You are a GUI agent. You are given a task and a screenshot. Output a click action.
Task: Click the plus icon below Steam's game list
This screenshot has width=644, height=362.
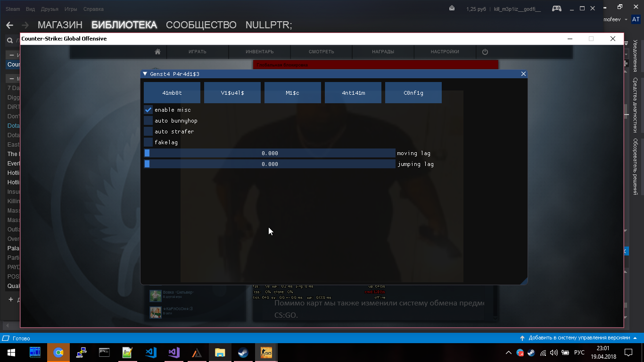click(x=11, y=299)
